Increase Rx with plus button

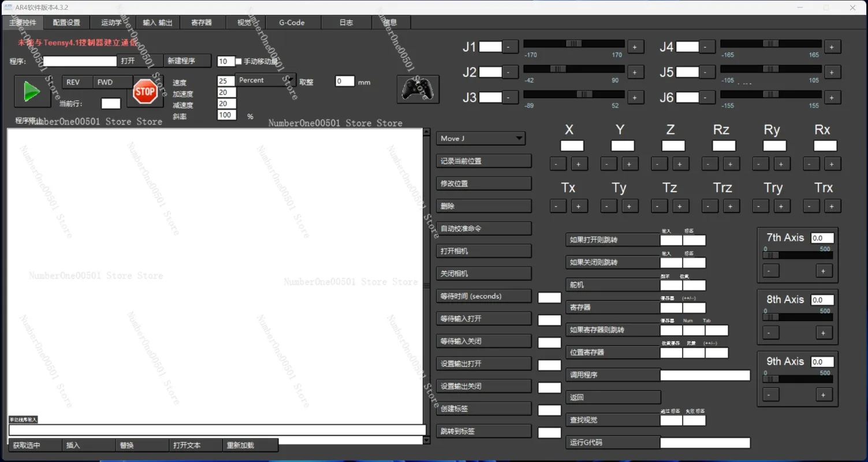tap(832, 164)
